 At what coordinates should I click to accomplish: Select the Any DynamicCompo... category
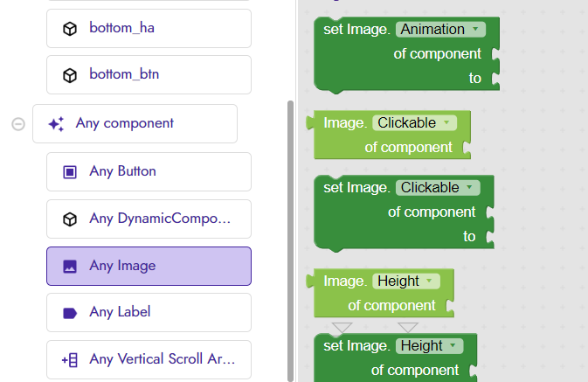[x=149, y=219]
